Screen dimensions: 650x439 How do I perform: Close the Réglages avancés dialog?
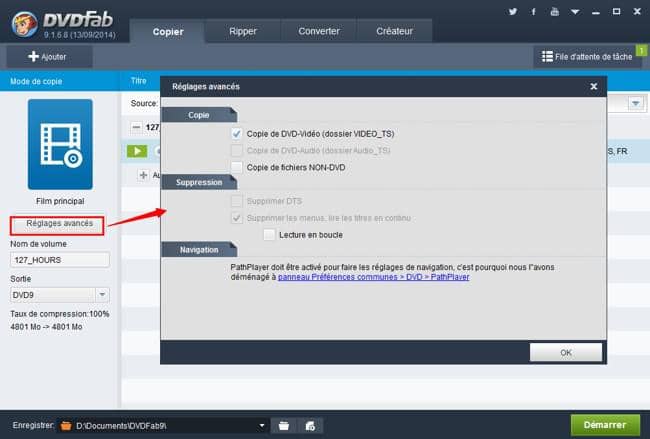(594, 86)
